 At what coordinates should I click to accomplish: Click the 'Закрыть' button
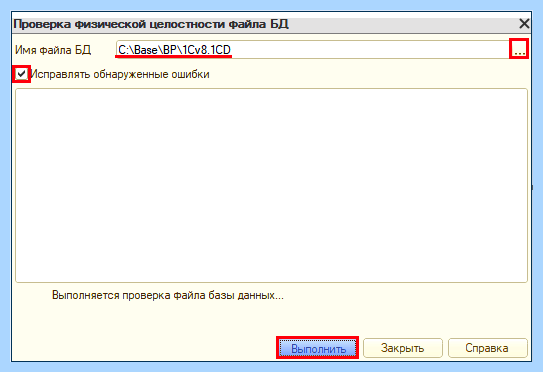[x=402, y=348]
